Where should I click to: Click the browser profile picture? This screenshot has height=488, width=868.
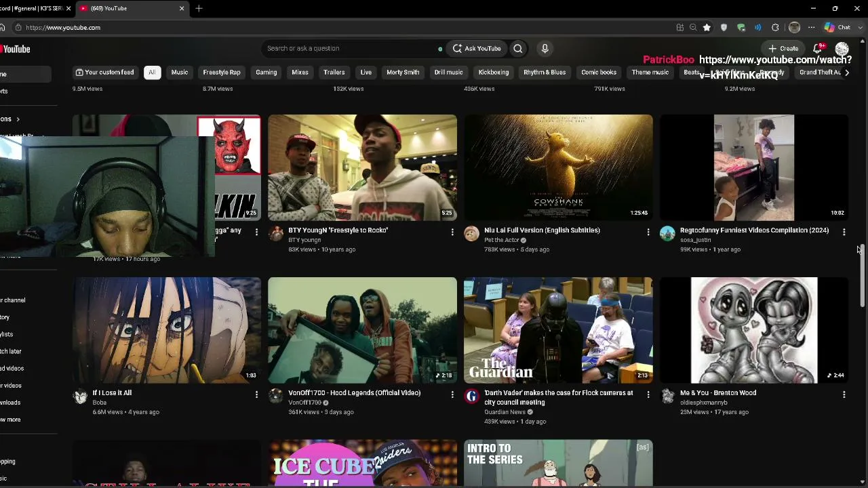[x=794, y=27]
